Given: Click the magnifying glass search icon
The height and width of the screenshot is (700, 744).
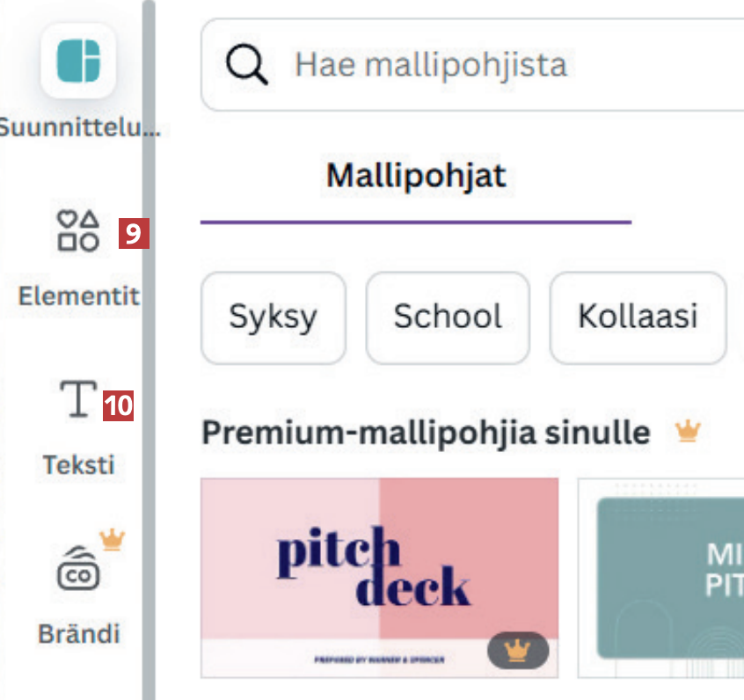Looking at the screenshot, I should 246,65.
